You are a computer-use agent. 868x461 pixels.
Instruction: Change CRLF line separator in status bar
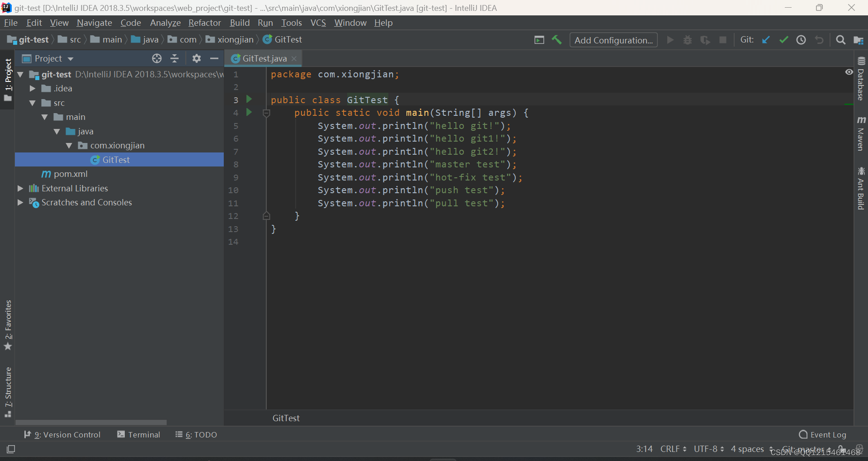673,449
